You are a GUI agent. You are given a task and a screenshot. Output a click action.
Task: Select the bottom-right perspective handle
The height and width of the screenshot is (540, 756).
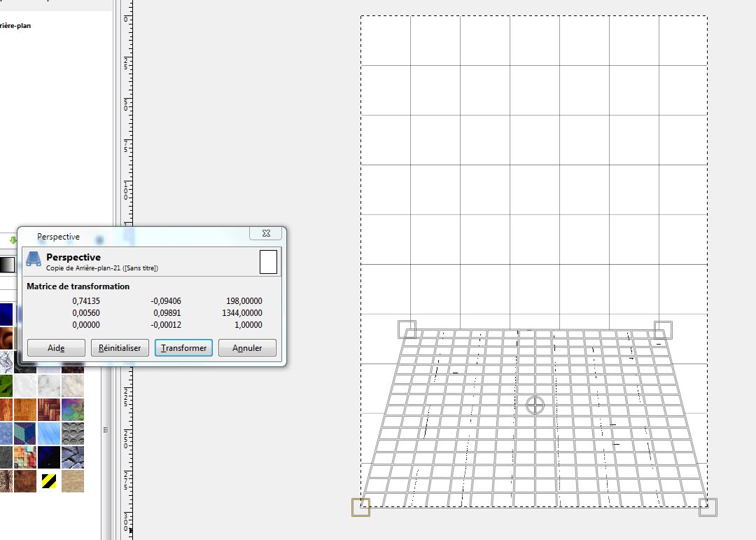point(708,507)
